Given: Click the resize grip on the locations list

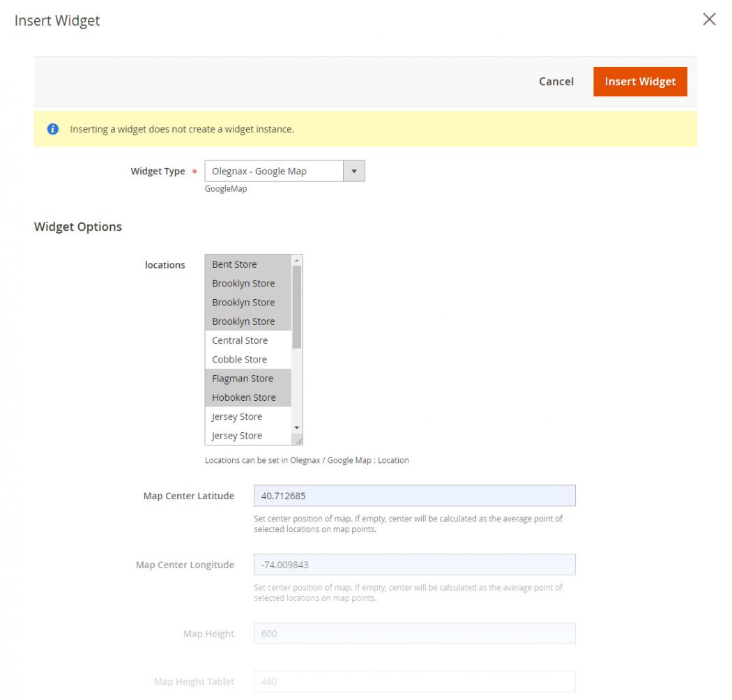Looking at the screenshot, I should (300, 440).
